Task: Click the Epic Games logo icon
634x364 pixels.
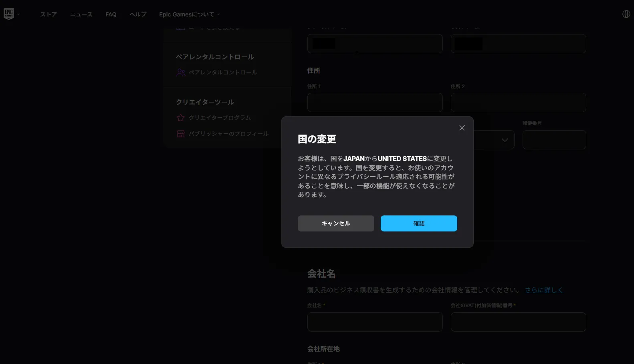Action: pyautogui.click(x=9, y=14)
